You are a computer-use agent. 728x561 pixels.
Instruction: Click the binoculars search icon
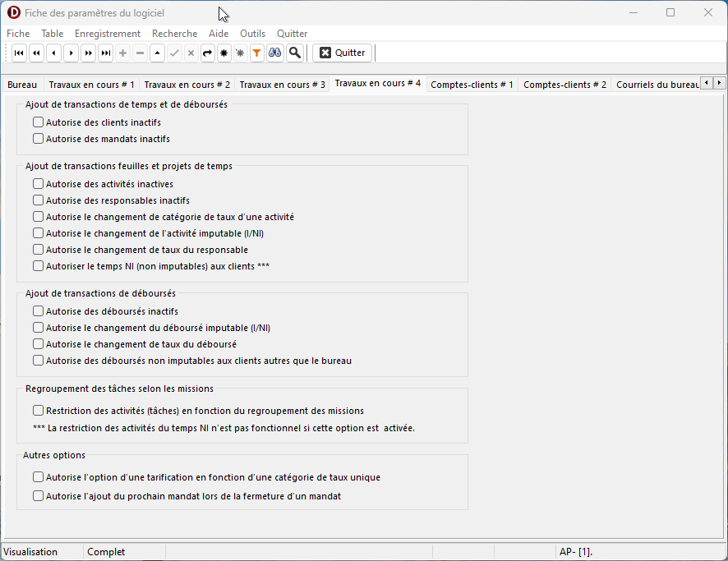click(275, 53)
